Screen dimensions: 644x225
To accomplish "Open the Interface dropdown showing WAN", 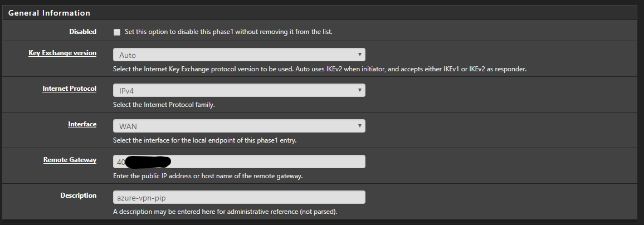I will pos(239,126).
